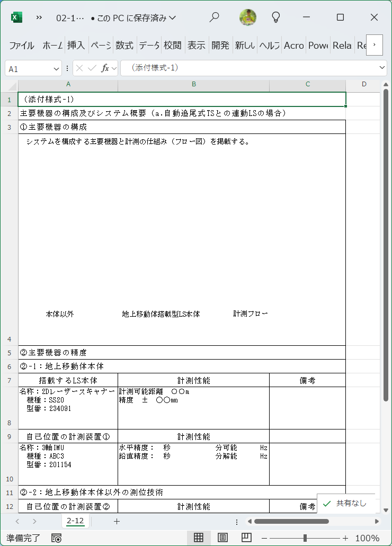Open the ファイル menu
The image size is (392, 546).
[x=22, y=45]
